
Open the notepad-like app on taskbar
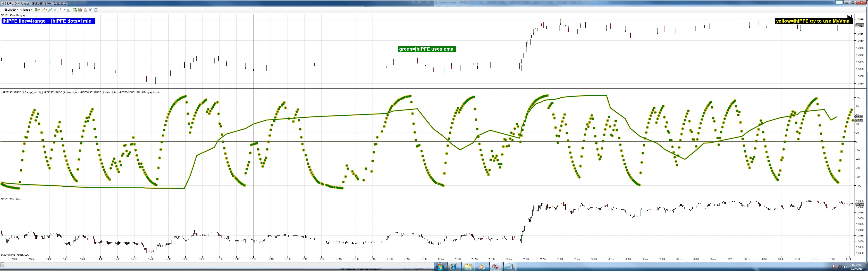pyautogui.click(x=509, y=267)
